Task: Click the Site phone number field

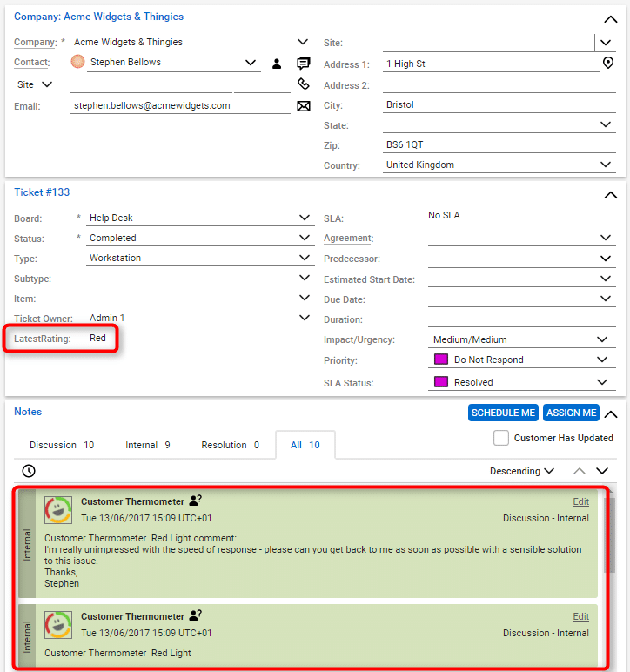Action: (x=151, y=84)
